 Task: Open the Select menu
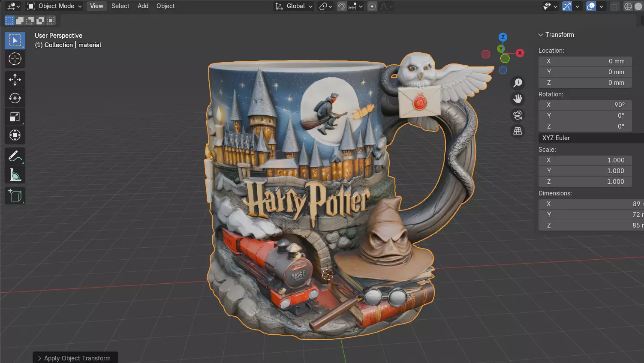point(120,6)
